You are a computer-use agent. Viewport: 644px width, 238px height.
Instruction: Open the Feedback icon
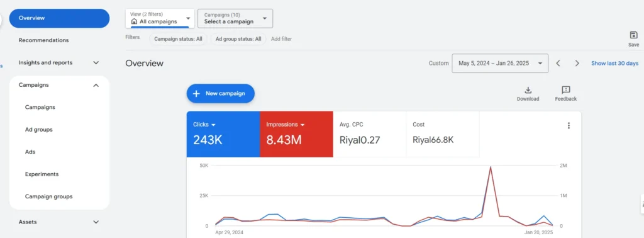[x=565, y=90]
